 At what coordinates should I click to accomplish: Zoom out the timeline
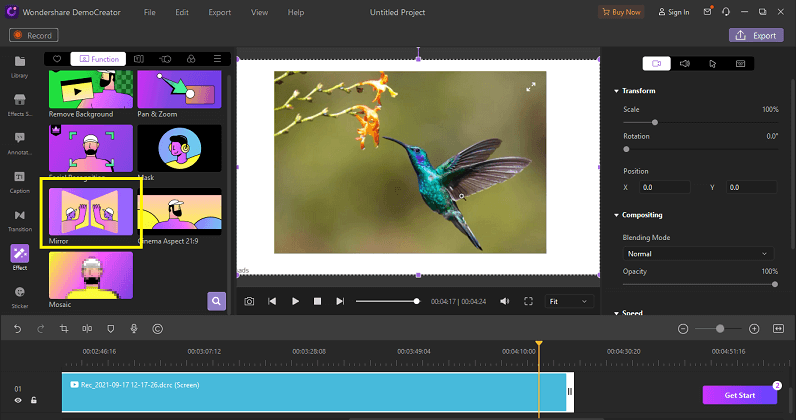pyautogui.click(x=683, y=329)
